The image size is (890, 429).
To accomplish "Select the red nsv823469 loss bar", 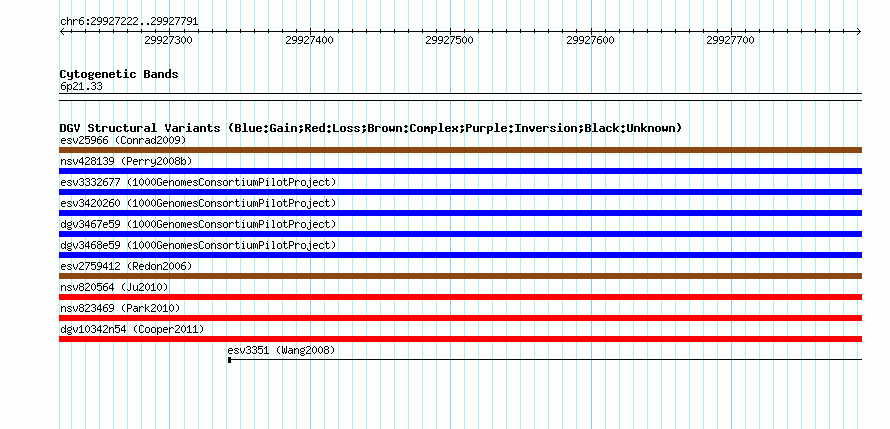I will pyautogui.click(x=460, y=318).
